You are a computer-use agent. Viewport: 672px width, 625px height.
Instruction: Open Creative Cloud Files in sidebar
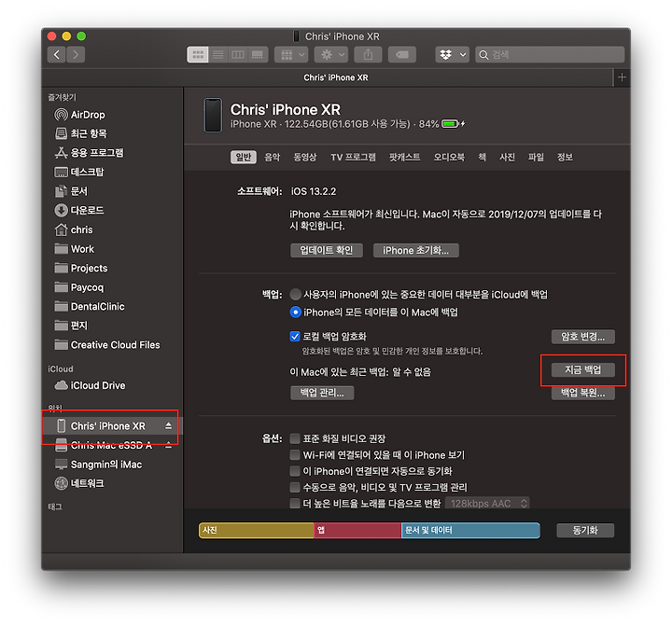[x=107, y=345]
